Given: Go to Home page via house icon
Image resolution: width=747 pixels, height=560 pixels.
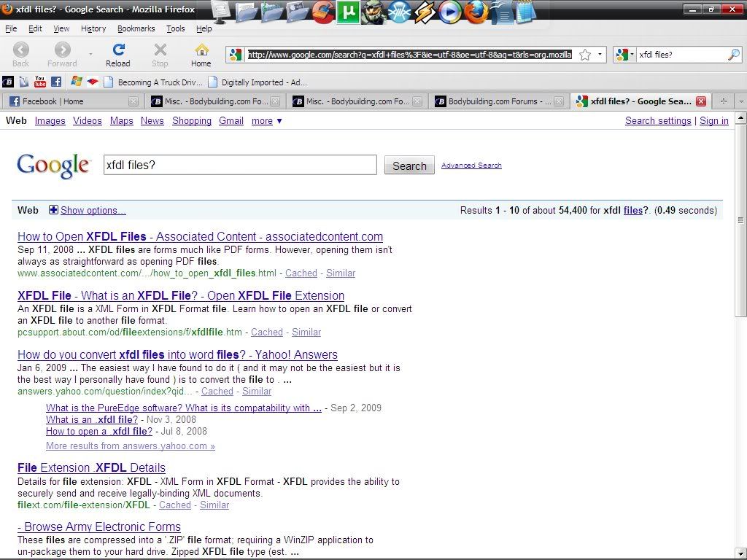Looking at the screenshot, I should point(201,50).
